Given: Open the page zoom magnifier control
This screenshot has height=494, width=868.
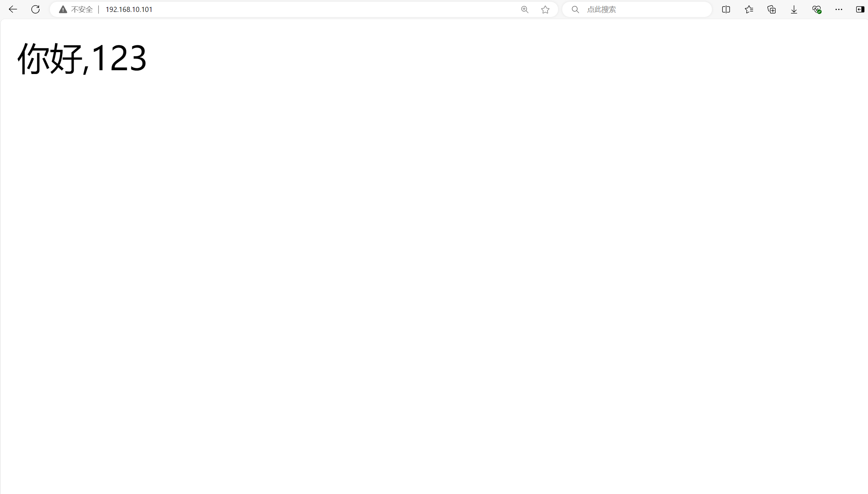Looking at the screenshot, I should pos(525,10).
